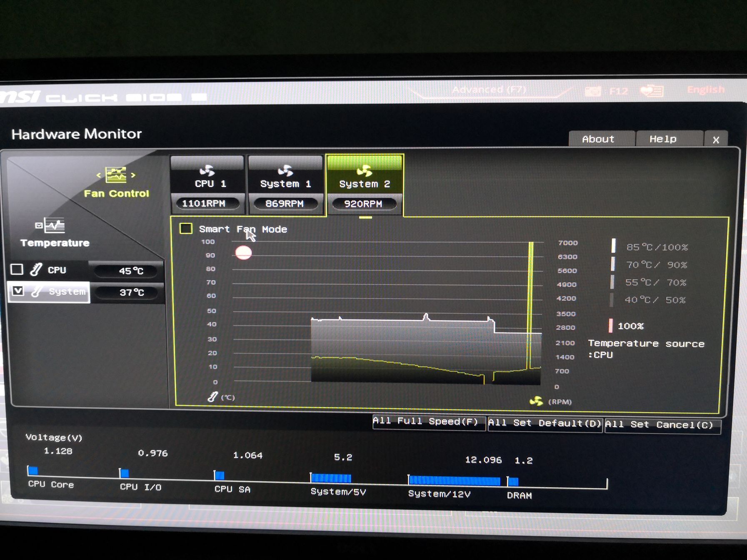Click the red fan curve control point
Screen dimensions: 747x560
243,253
